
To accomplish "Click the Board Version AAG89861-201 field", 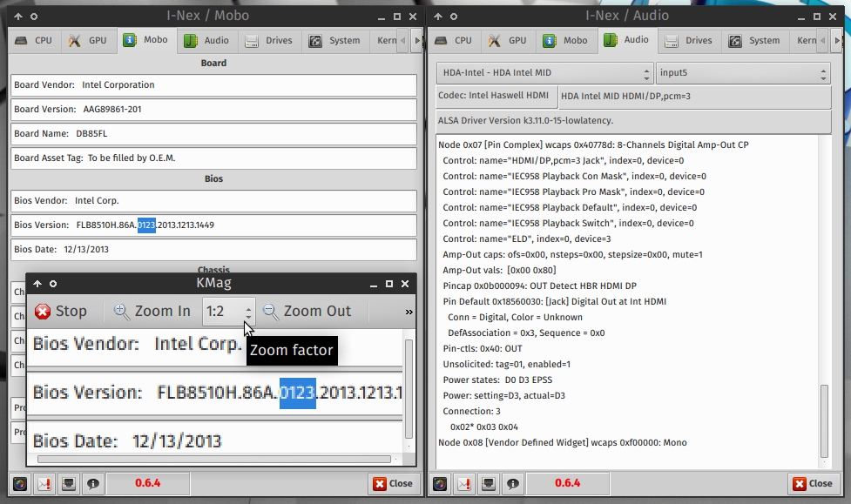I will (x=213, y=110).
